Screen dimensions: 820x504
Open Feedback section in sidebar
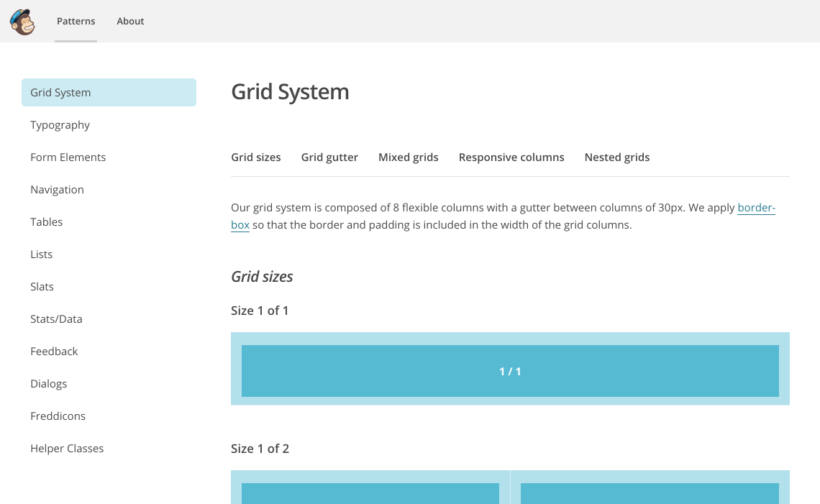(54, 352)
